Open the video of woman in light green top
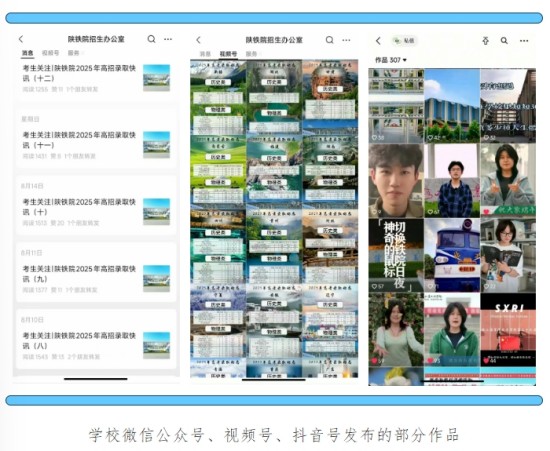This screenshot has width=550, height=451. click(x=396, y=330)
